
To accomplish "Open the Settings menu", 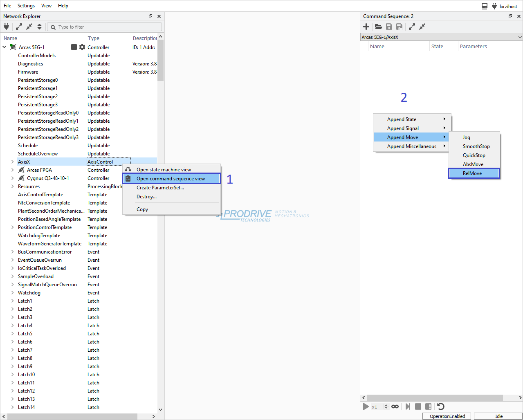I will tap(26, 5).
